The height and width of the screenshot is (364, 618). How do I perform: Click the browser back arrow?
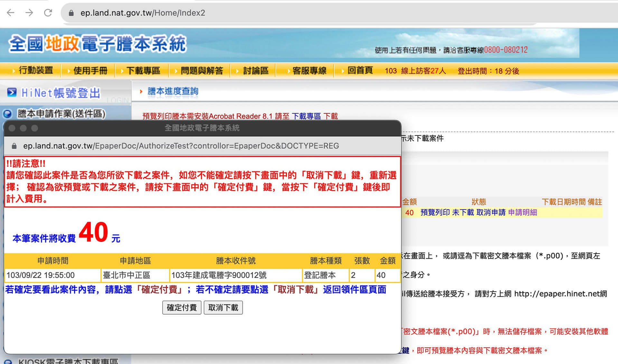(11, 13)
